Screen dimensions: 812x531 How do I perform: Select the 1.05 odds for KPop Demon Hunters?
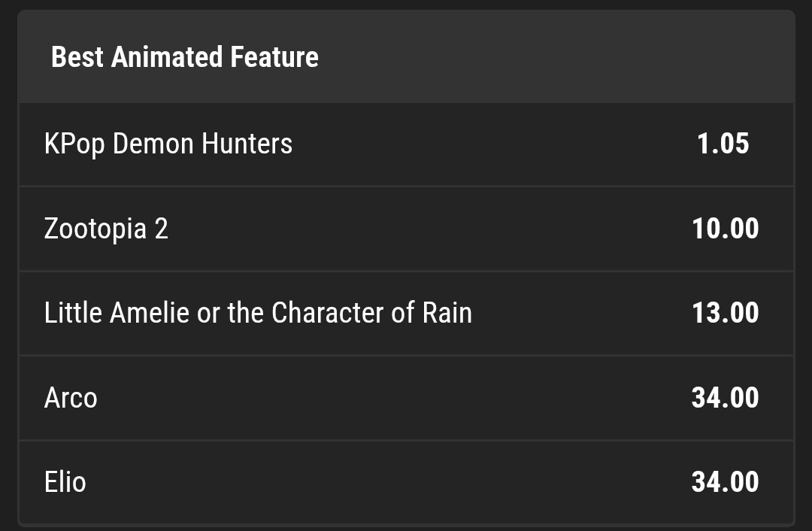pos(723,144)
